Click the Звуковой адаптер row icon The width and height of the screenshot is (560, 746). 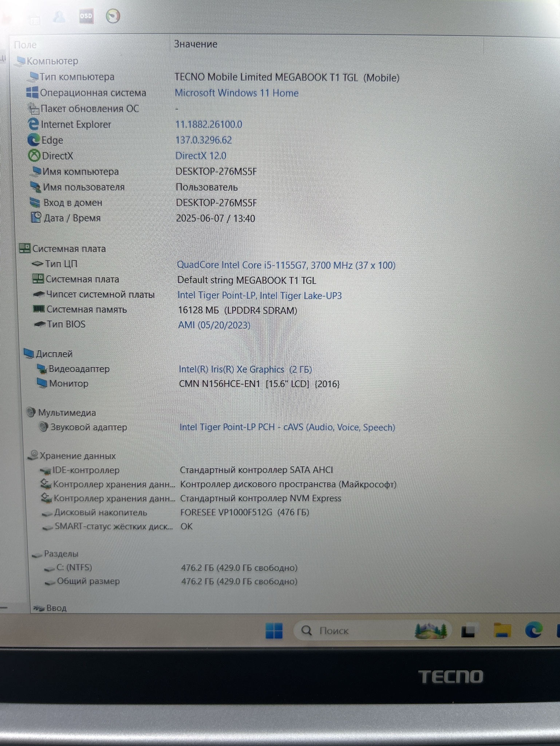click(44, 427)
